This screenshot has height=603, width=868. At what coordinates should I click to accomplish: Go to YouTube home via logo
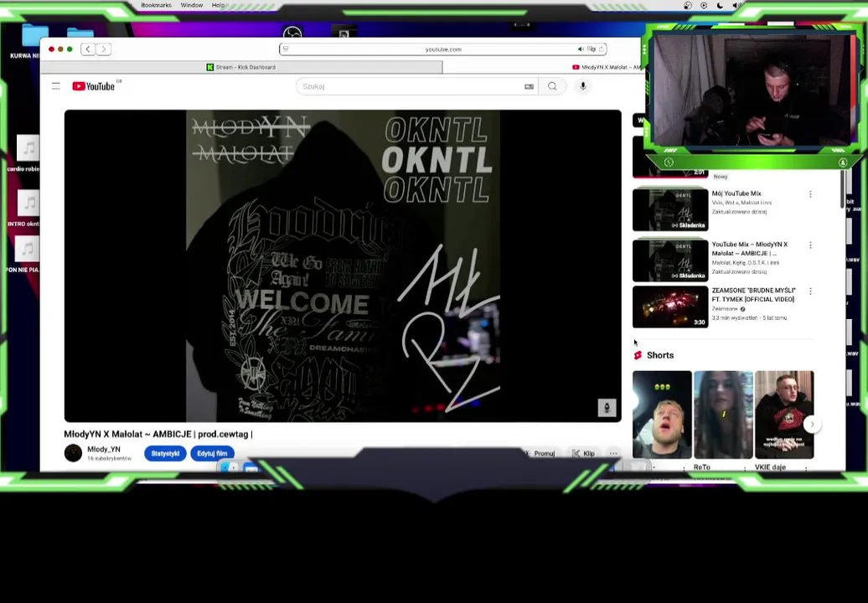(94, 86)
